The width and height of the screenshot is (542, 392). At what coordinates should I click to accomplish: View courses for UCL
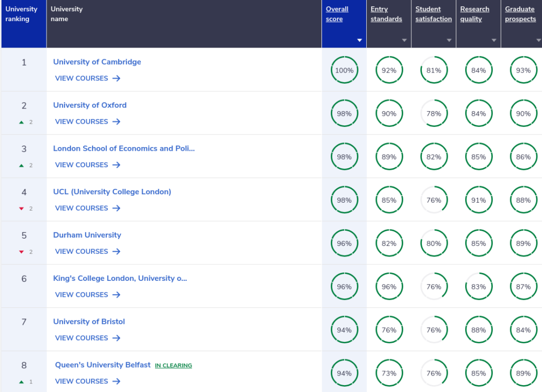pyautogui.click(x=87, y=208)
